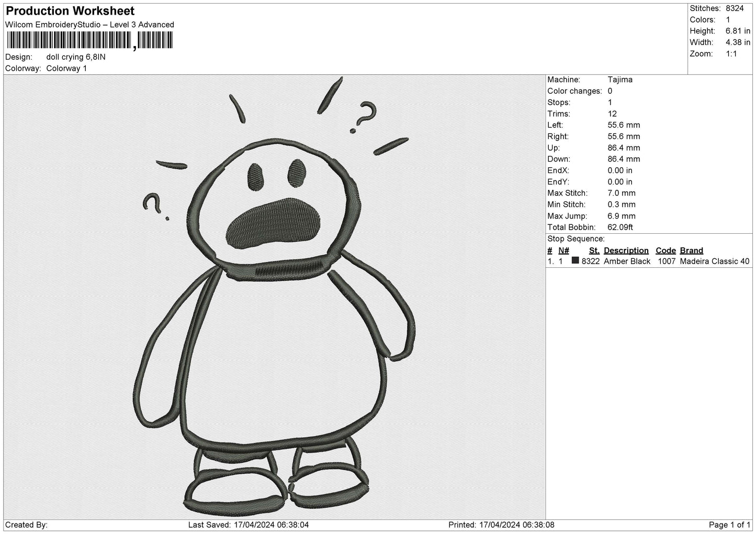This screenshot has height=534, width=756.
Task: Click the EndY value 0.00 in
Action: [620, 182]
